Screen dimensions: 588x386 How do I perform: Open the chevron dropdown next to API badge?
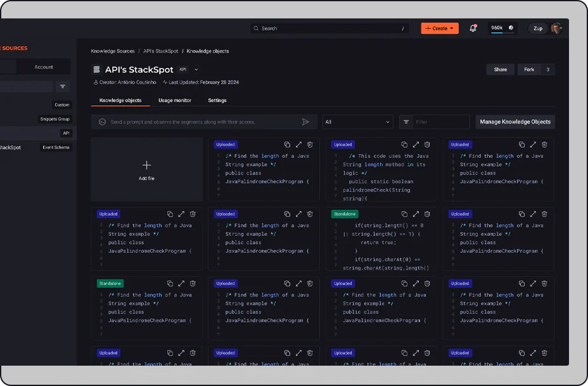tap(196, 69)
